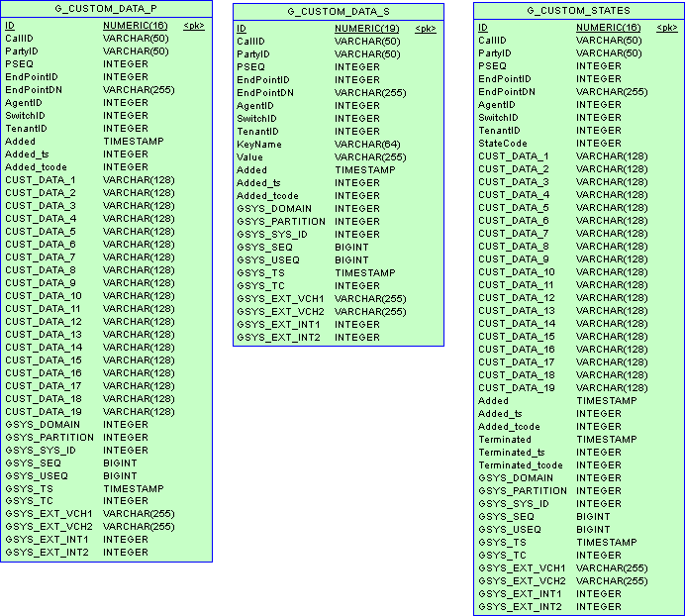Select CUST_DATA_19 in G_CUSTOM_DATA_P table
The height and width of the screenshot is (616, 685).
click(x=44, y=412)
